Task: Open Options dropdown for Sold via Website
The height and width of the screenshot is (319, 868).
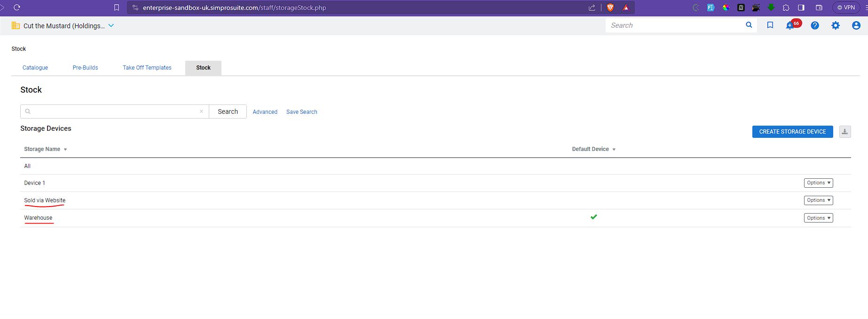Action: 818,200
